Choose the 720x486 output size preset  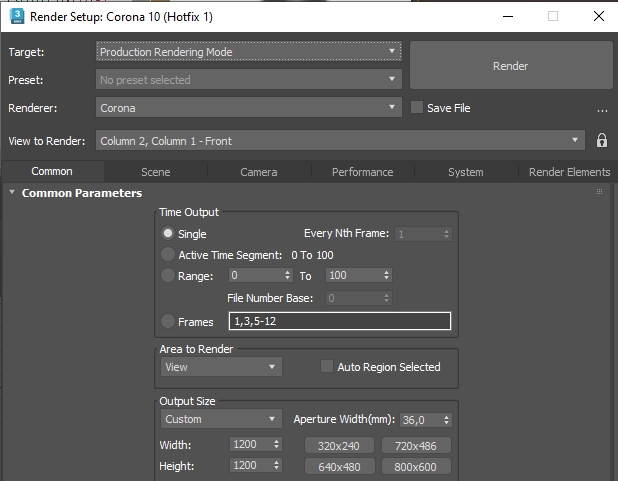(x=416, y=445)
